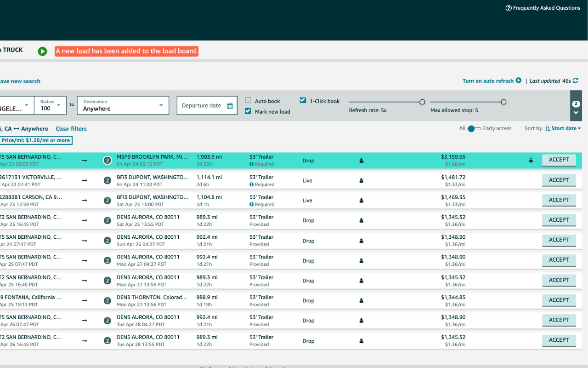Accept the load arriving Tue Apr 28 13:55

pyautogui.click(x=559, y=340)
